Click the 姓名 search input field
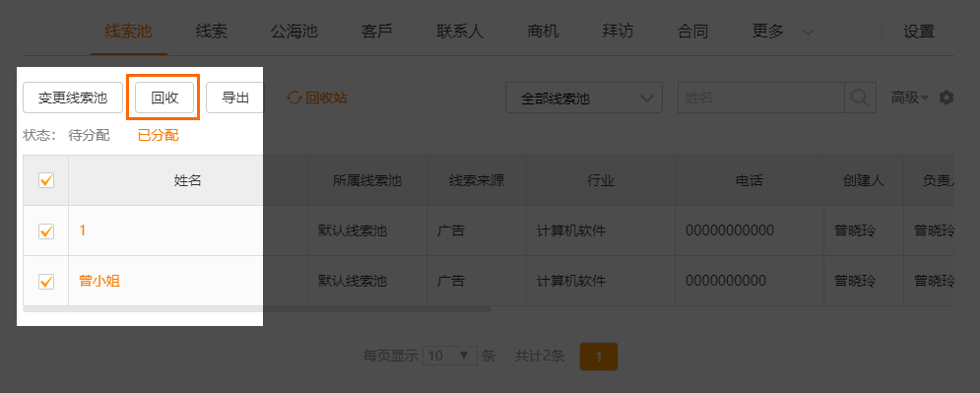The image size is (980, 393). click(x=761, y=98)
